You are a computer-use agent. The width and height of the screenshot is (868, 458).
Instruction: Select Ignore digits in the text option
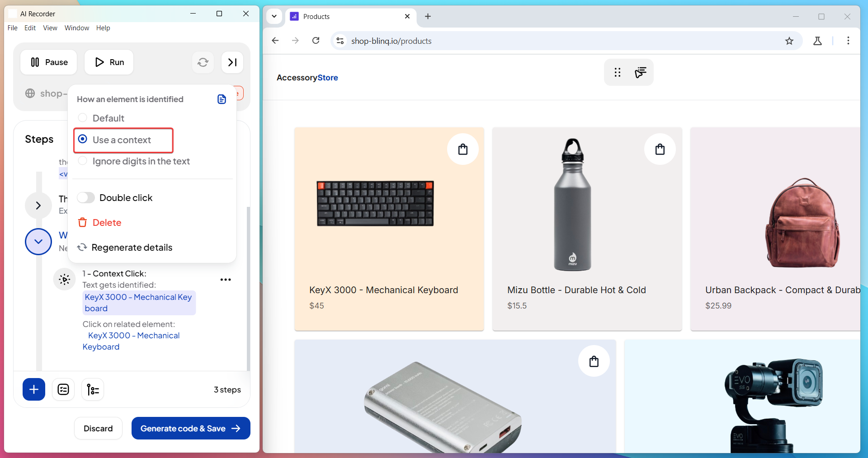(x=83, y=161)
